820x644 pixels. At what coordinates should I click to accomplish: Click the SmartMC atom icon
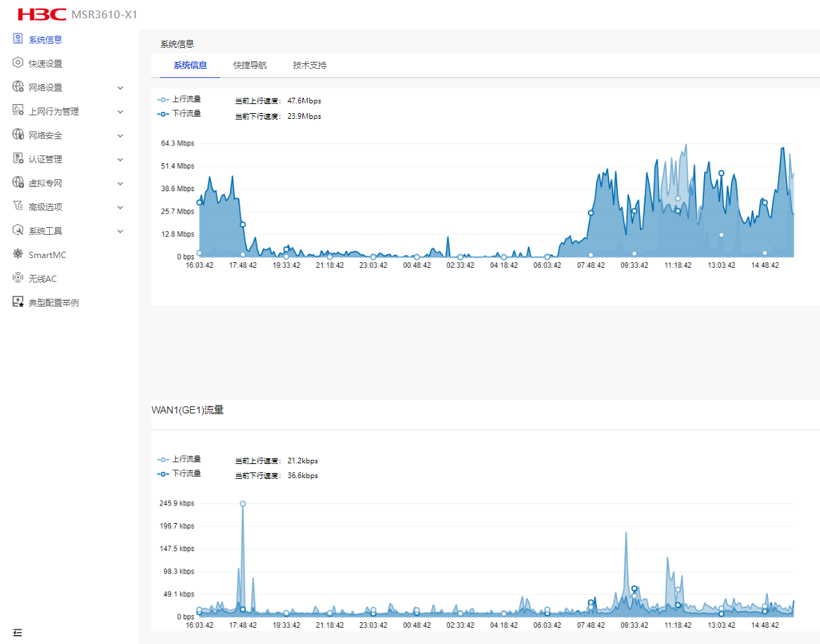click(18, 254)
